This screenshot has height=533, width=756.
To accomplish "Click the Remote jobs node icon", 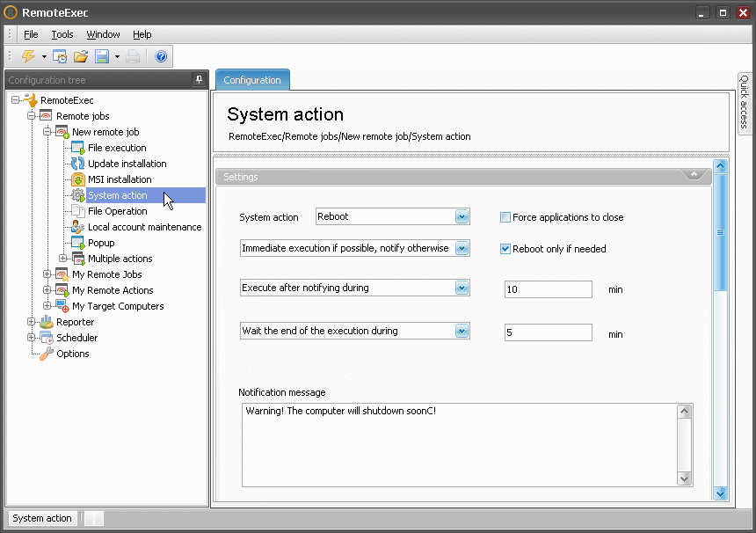I will (46, 116).
